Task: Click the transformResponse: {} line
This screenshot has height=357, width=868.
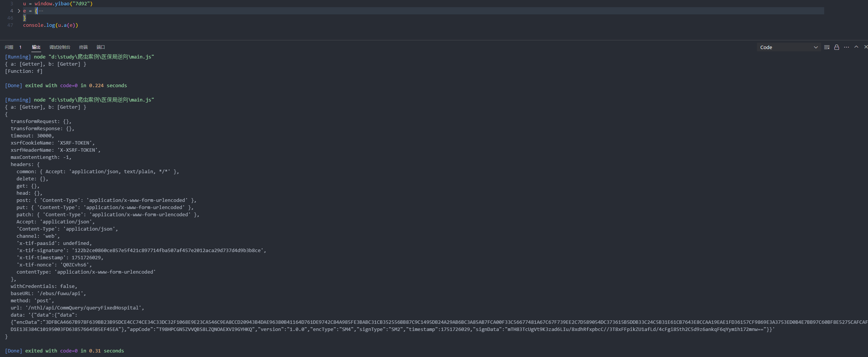Action: pyautogui.click(x=43, y=129)
